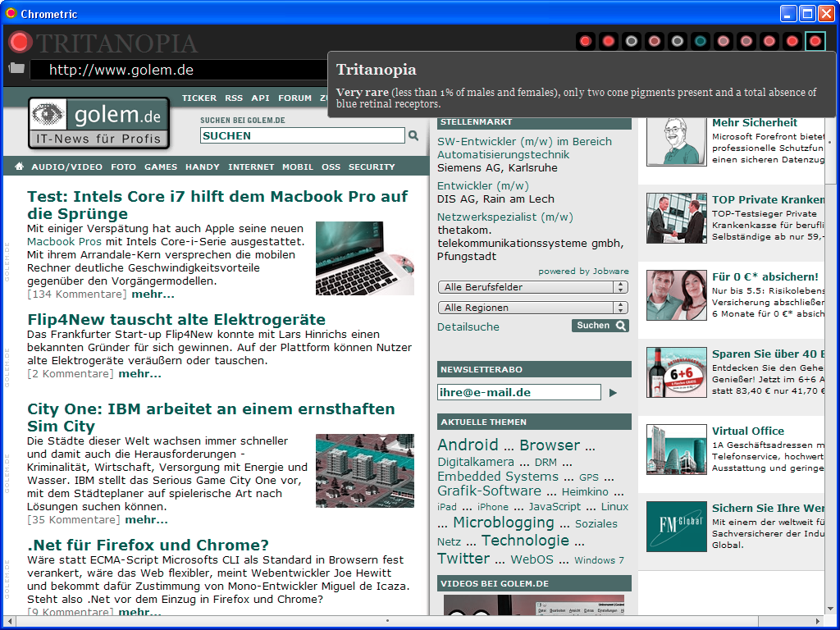
Task: Open the FORUM navigation item
Action: (x=294, y=98)
